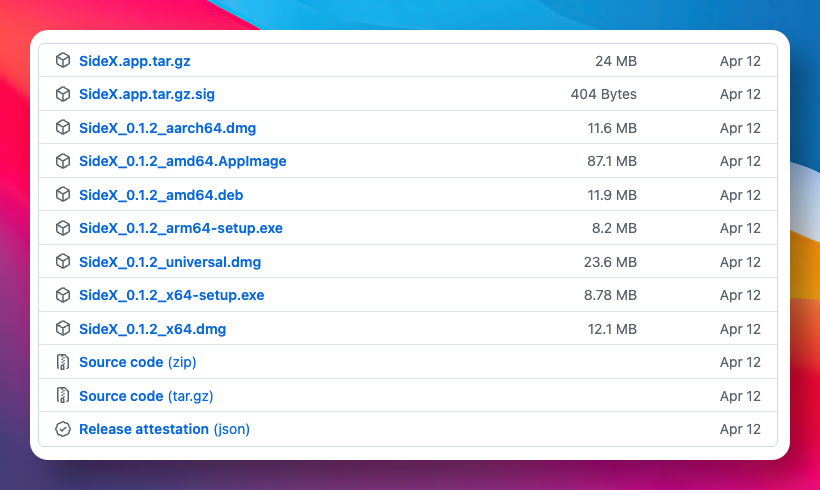Click the 404 Bytes size value
Image resolution: width=820 pixels, height=490 pixels.
(603, 94)
